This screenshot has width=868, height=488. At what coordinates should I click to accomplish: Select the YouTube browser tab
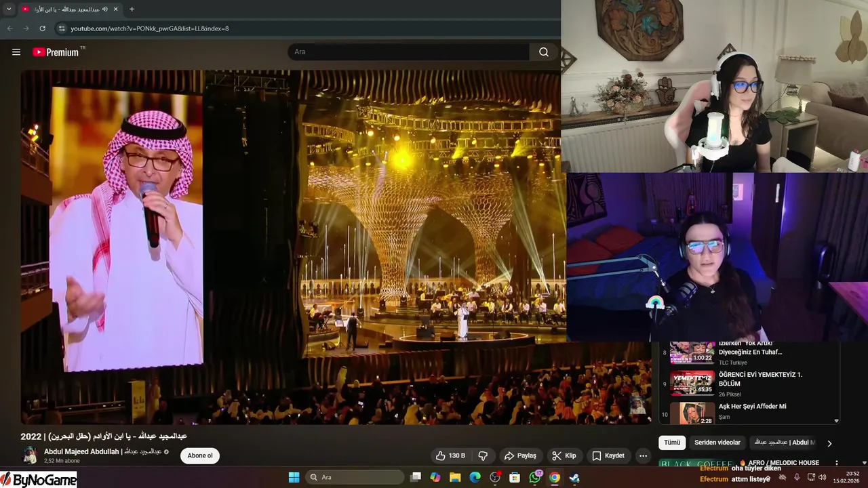click(71, 9)
